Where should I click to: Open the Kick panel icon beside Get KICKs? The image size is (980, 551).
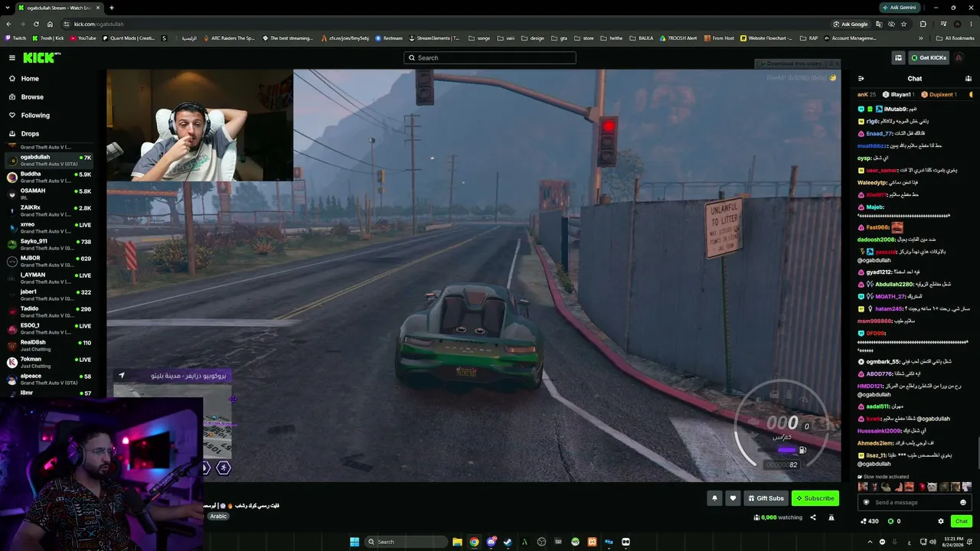898,57
